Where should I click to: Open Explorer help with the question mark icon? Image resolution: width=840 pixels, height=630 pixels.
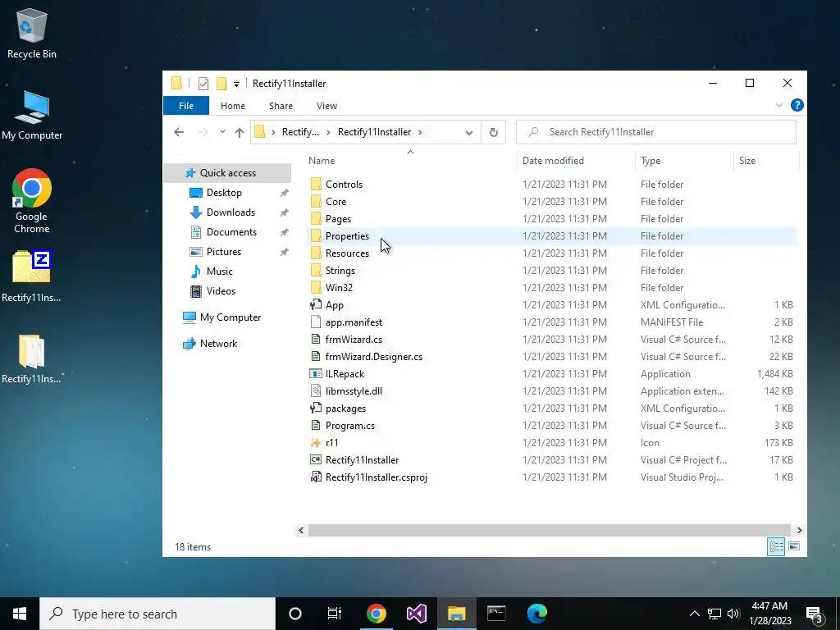point(797,105)
